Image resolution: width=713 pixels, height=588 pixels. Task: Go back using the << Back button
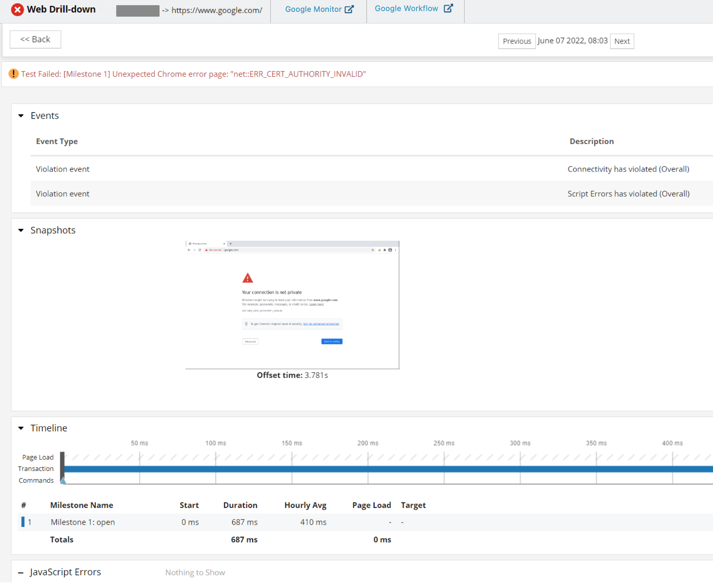(35, 39)
